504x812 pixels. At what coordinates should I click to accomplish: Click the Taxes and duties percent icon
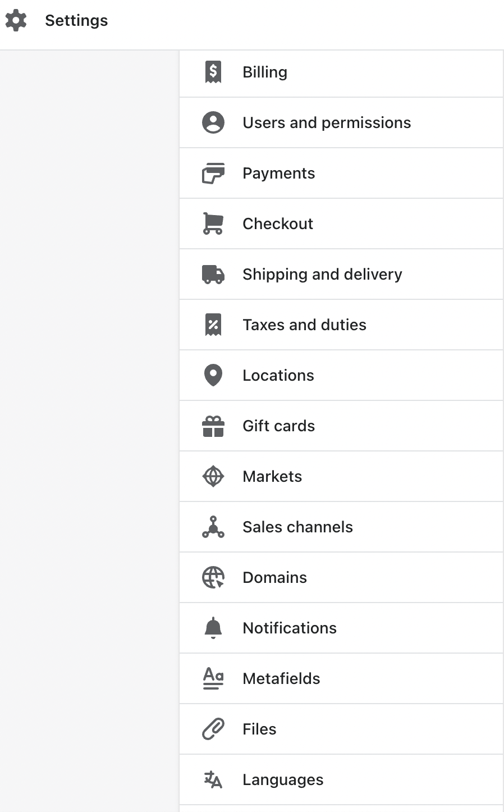tap(213, 325)
